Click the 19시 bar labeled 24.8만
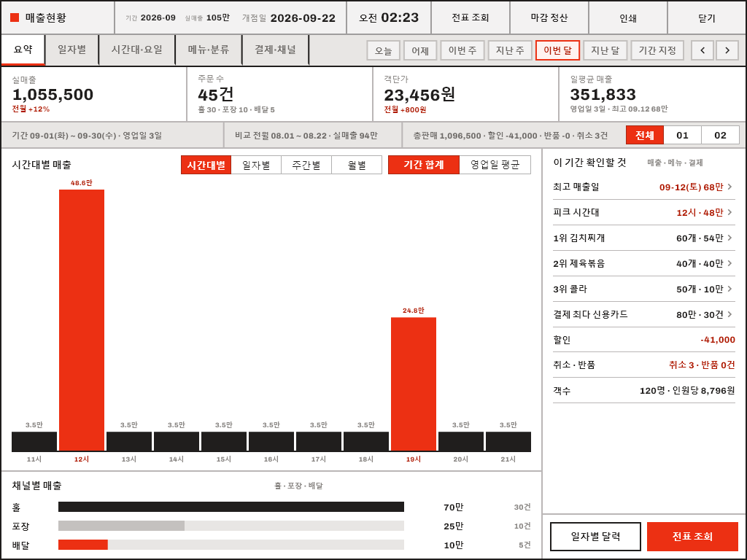 pyautogui.click(x=414, y=384)
